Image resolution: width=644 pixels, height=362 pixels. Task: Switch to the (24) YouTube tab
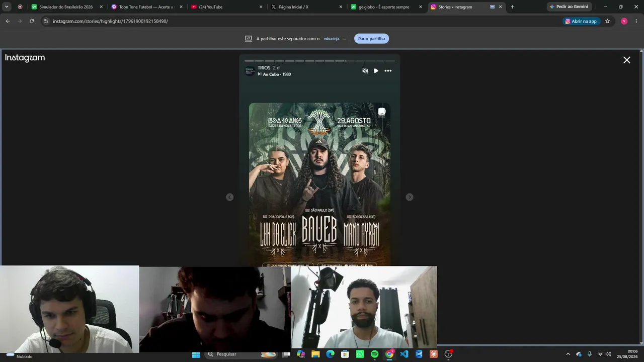[227, 7]
